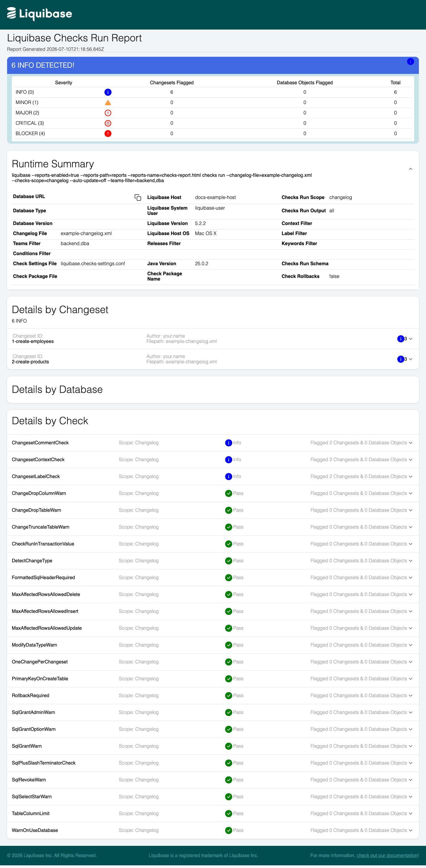
Task: Click DetectChangeType pass checkmark icon
Action: (x=228, y=561)
